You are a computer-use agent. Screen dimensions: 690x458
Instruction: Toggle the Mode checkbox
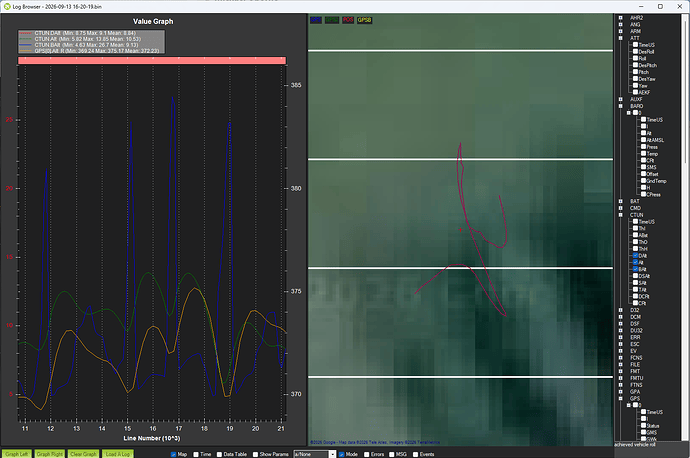tap(341, 454)
